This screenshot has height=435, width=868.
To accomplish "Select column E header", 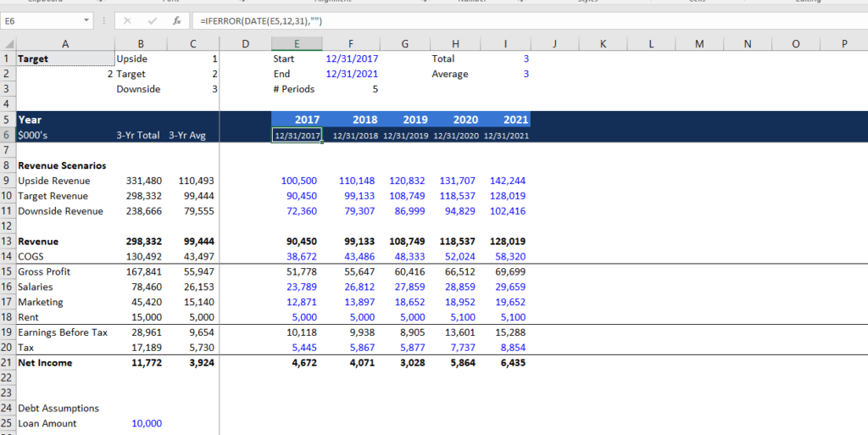I will coord(297,43).
